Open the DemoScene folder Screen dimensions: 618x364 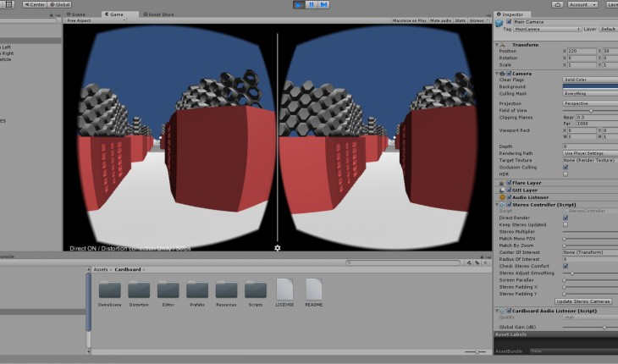(109, 290)
